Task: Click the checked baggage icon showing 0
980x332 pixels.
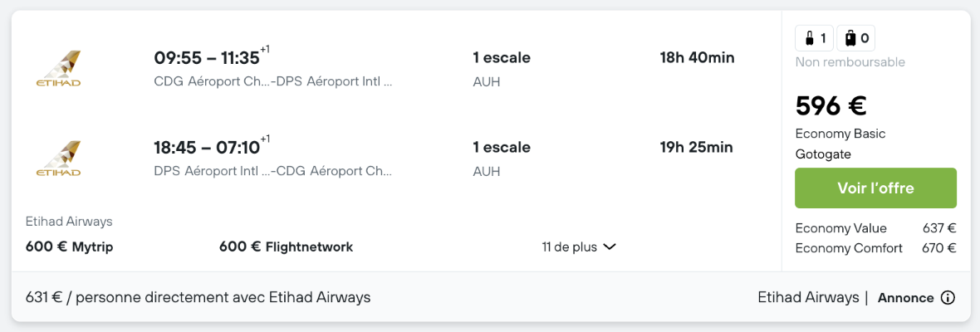Action: (855, 39)
